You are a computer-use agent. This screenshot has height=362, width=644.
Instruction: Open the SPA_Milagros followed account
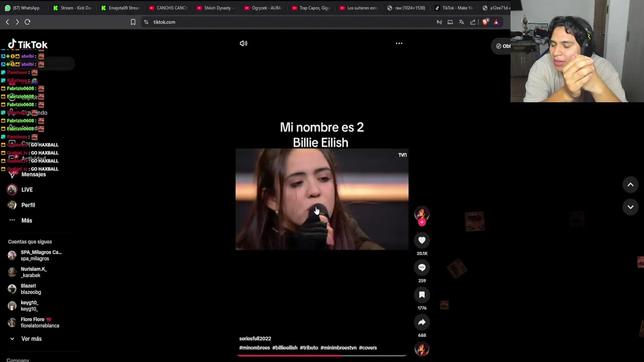(35, 255)
